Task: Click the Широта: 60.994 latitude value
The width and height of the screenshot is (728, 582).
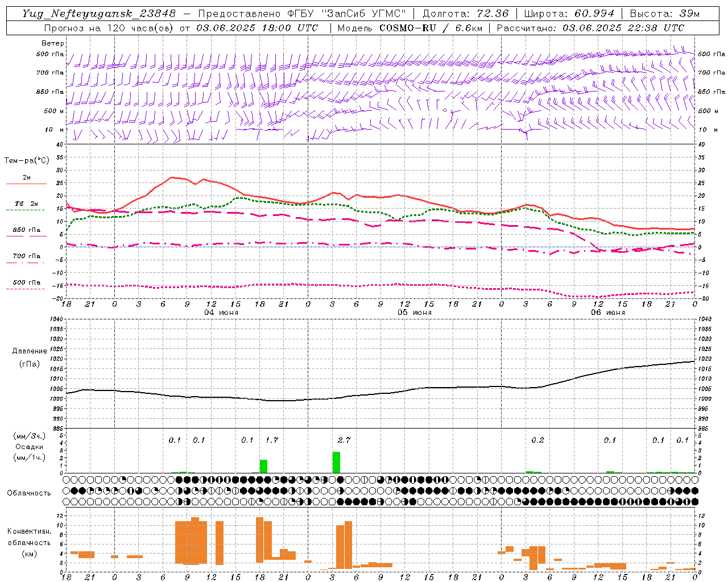Action: coord(569,14)
